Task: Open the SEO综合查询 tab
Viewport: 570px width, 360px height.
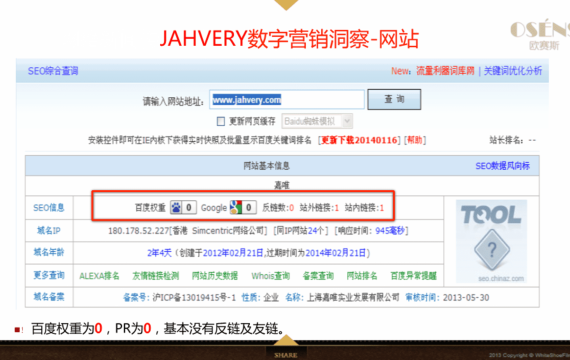Action: (53, 71)
